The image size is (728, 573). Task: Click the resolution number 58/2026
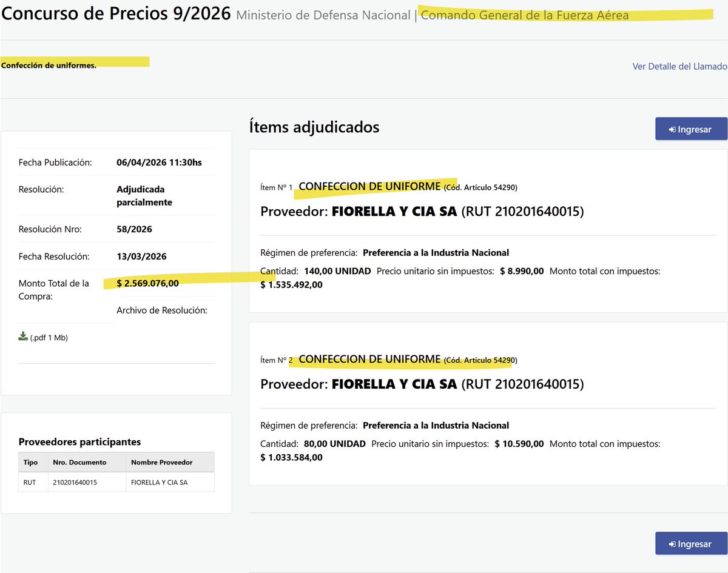pyautogui.click(x=134, y=229)
